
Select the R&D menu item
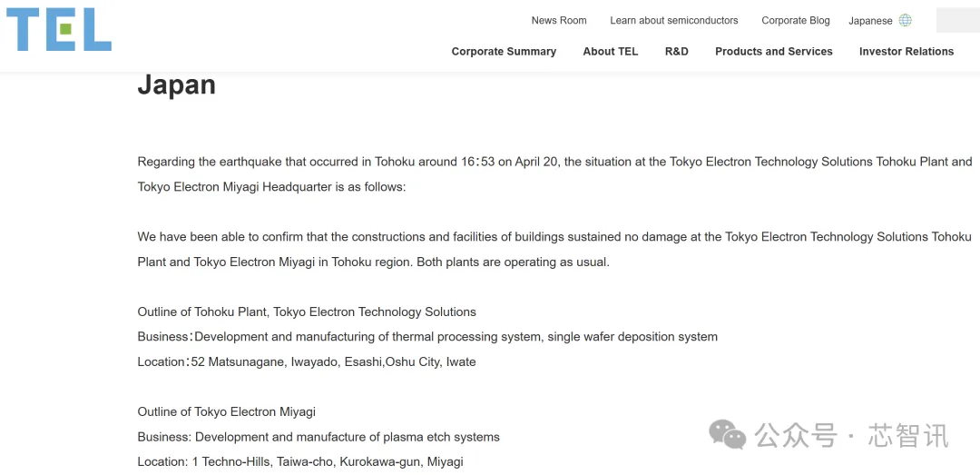coord(677,52)
